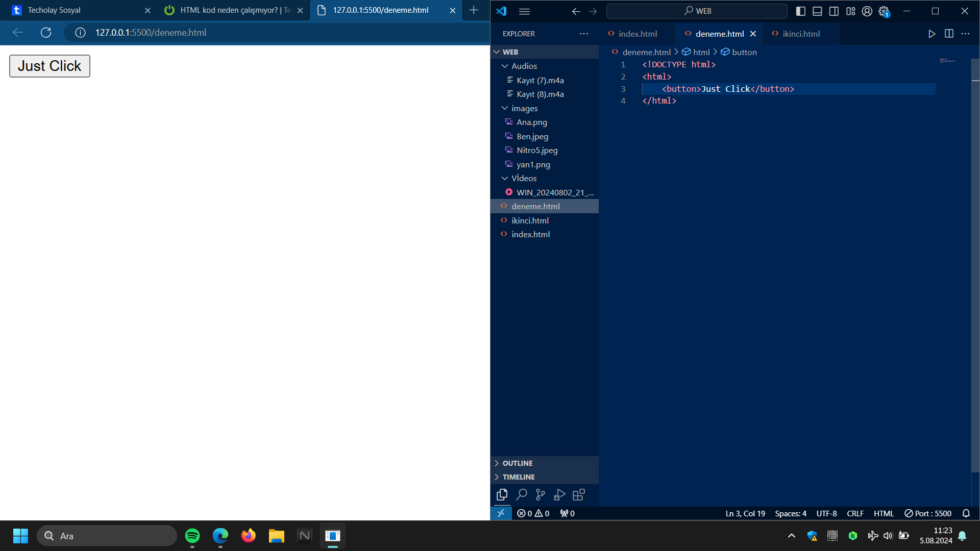Expand the OUTLINE section

click(x=517, y=463)
